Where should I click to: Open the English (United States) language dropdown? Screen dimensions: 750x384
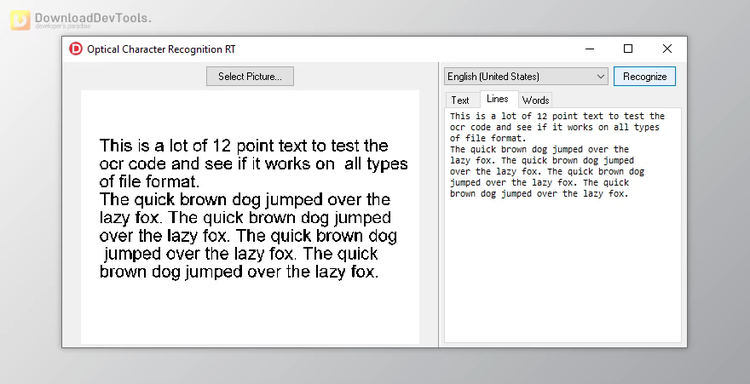tap(526, 77)
